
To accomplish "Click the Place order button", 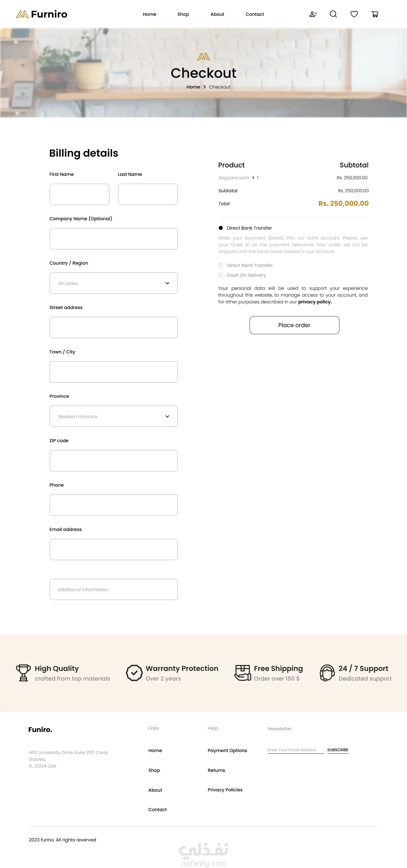I will tap(294, 325).
